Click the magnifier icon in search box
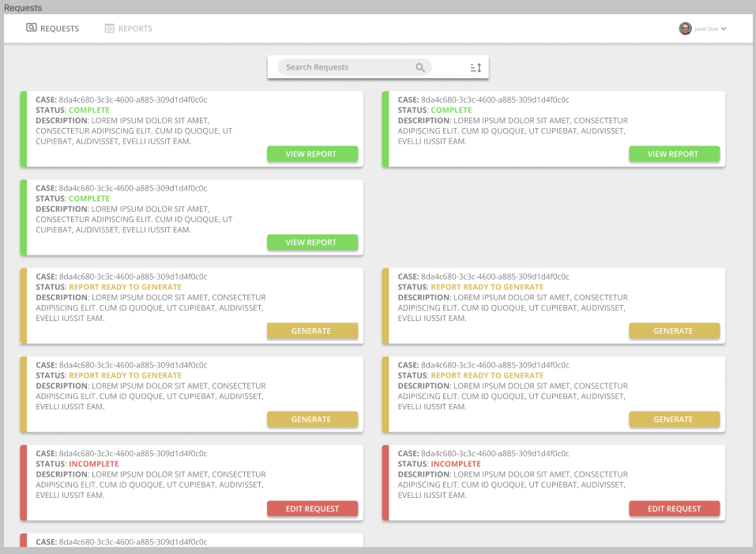This screenshot has height=554, width=756. [420, 67]
